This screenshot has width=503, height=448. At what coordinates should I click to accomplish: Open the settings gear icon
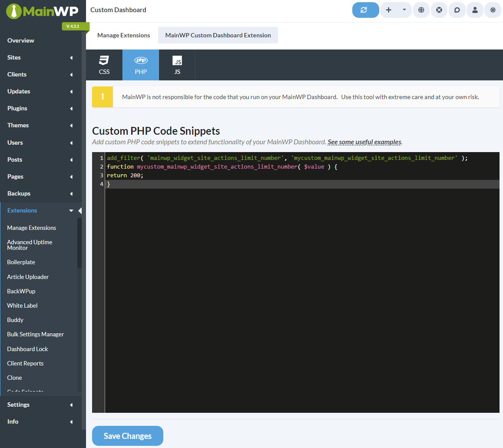[492, 10]
